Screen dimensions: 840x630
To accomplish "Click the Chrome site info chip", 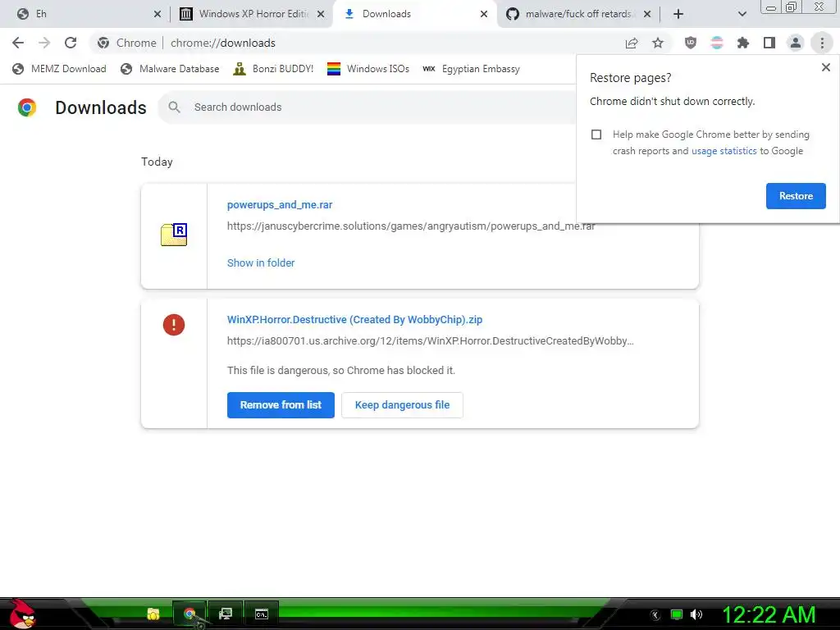I will pyautogui.click(x=127, y=43).
